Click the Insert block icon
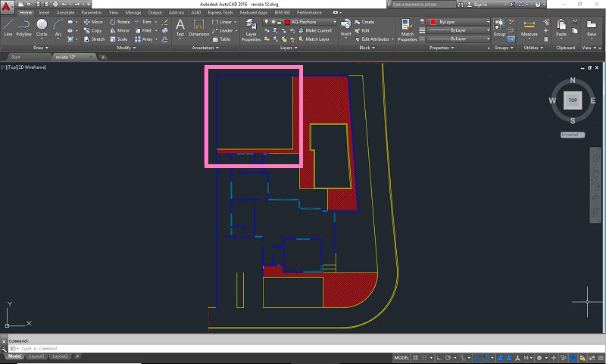This screenshot has width=606, height=364. click(x=345, y=27)
